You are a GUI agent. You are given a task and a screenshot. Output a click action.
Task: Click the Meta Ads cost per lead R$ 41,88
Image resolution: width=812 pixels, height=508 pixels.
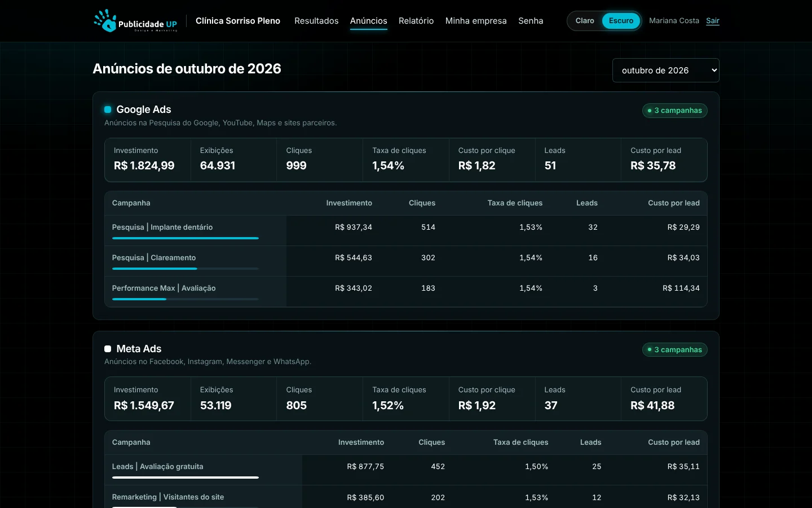(652, 405)
